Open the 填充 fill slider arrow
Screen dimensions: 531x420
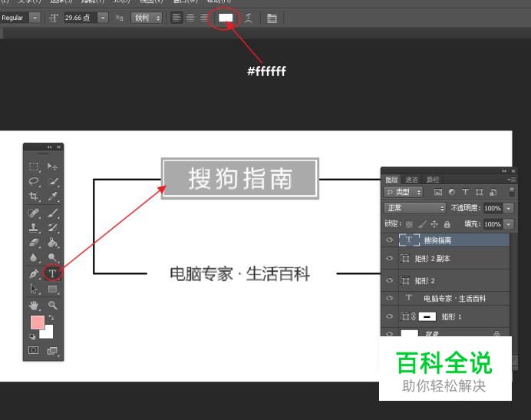508,224
